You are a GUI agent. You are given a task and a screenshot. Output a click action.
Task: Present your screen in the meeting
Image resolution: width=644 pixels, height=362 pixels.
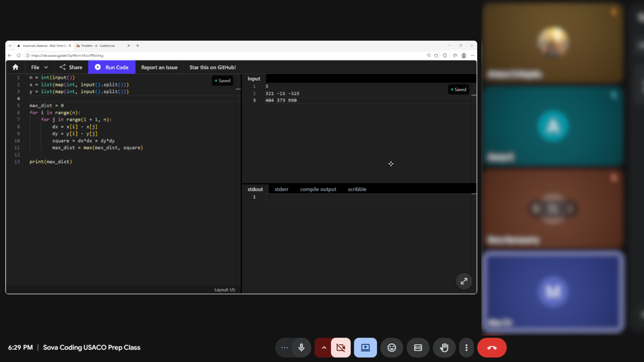(x=365, y=348)
